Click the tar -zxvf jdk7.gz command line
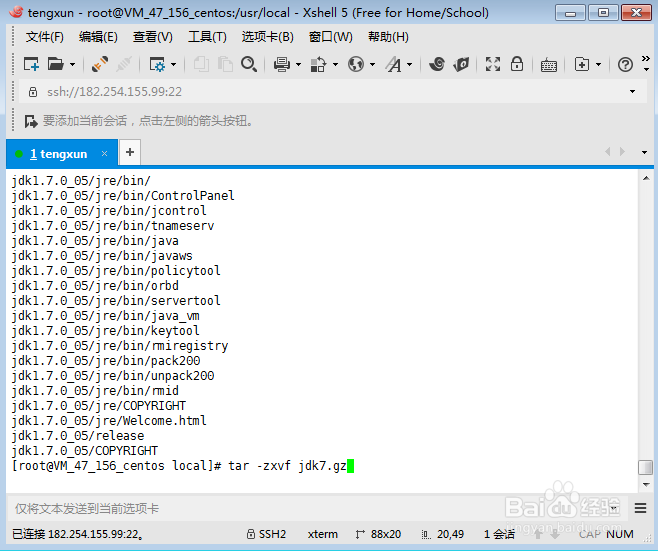The width and height of the screenshot is (658, 551). (287, 466)
